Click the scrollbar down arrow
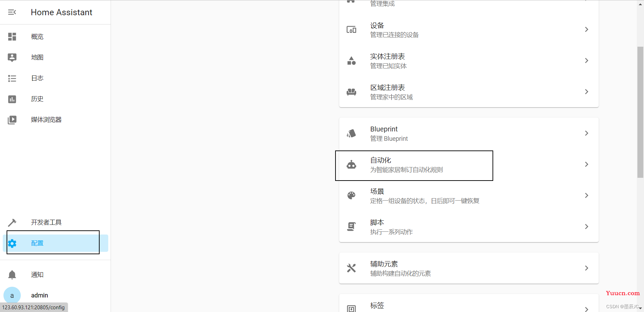 641,308
